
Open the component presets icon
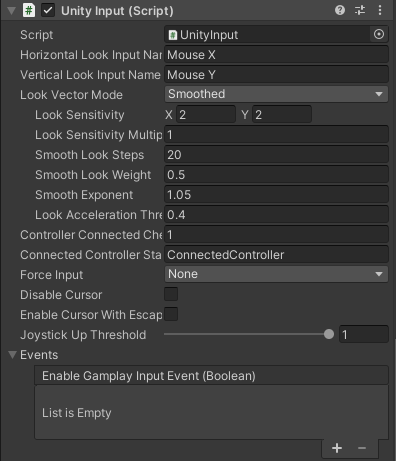[360, 10]
